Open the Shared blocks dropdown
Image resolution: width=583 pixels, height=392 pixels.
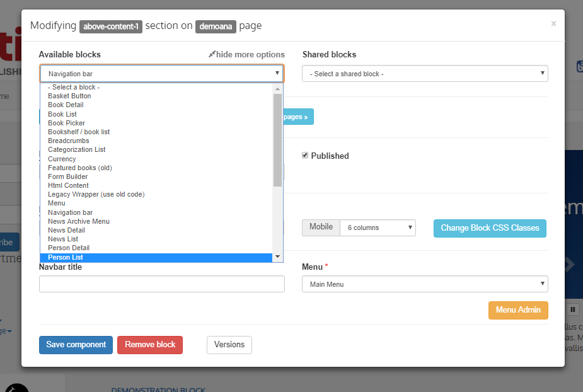(425, 74)
